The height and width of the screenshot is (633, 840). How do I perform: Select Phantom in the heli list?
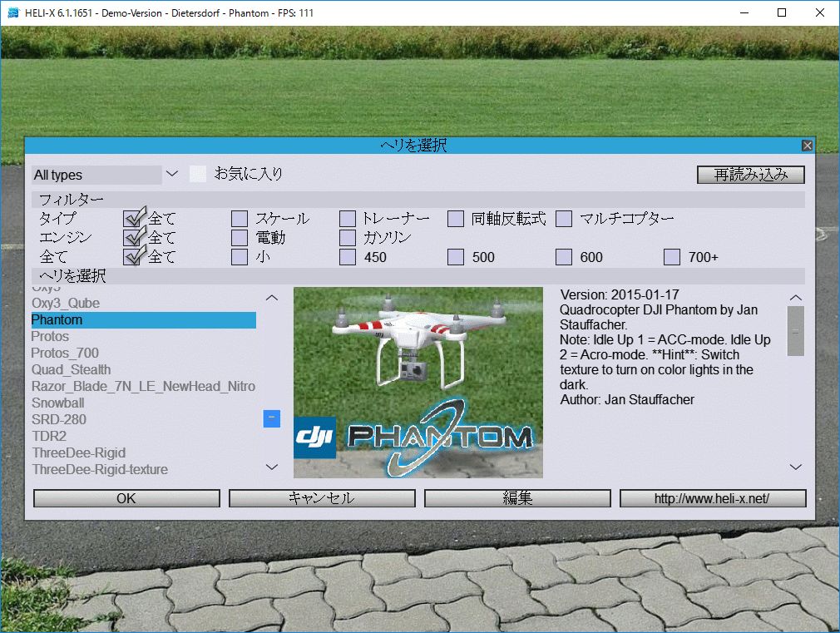pos(144,320)
